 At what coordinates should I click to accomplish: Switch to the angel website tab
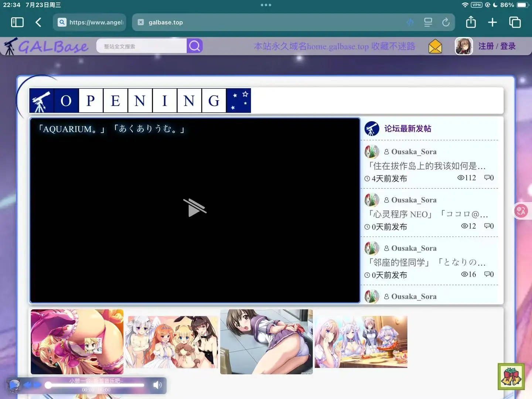89,22
